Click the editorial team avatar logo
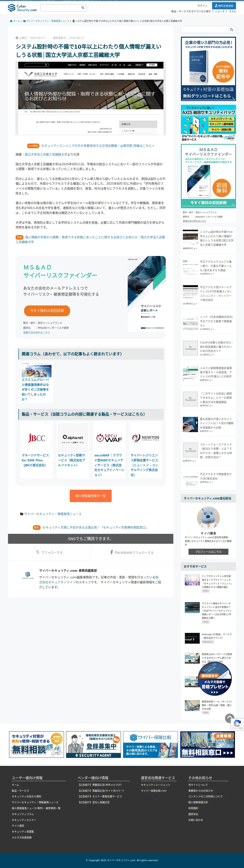This screenshot has width=244, height=868. (28, 575)
